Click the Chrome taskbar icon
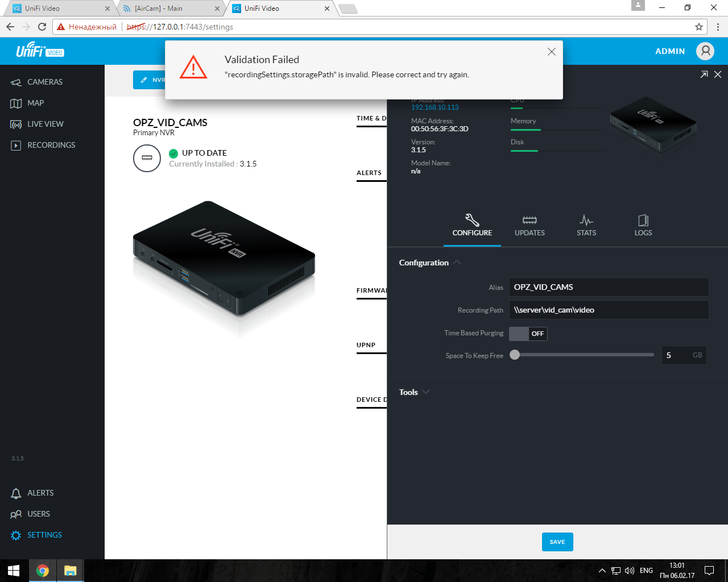 click(43, 571)
